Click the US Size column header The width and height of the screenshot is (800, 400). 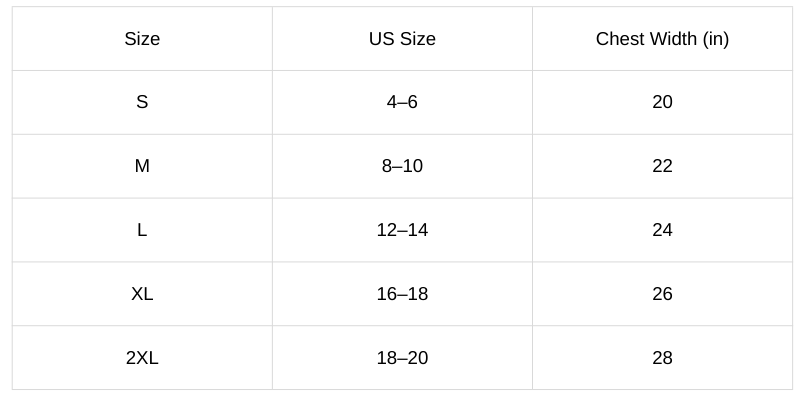tap(402, 39)
